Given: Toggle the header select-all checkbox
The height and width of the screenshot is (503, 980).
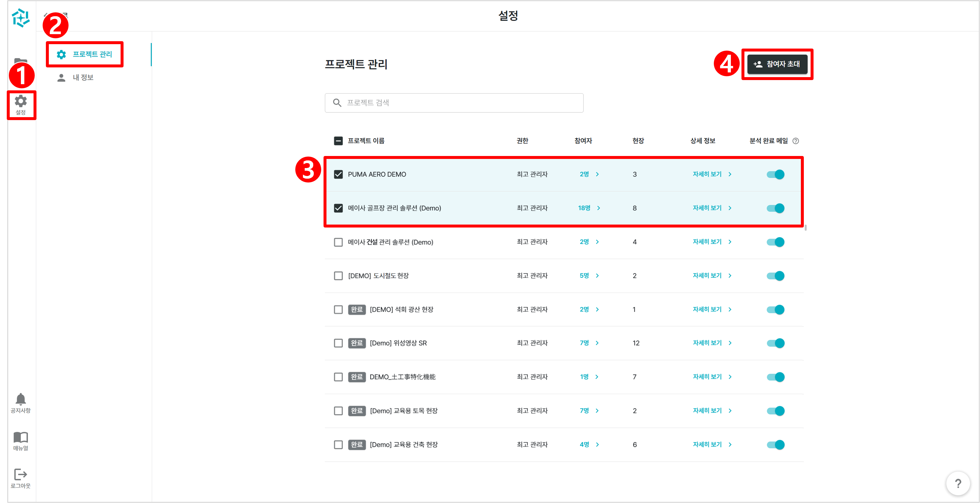Looking at the screenshot, I should 338,141.
